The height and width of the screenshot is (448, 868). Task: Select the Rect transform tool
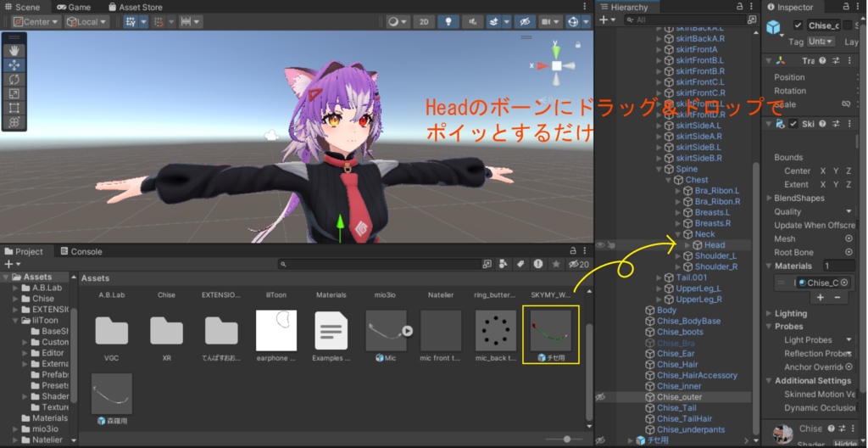[14, 108]
